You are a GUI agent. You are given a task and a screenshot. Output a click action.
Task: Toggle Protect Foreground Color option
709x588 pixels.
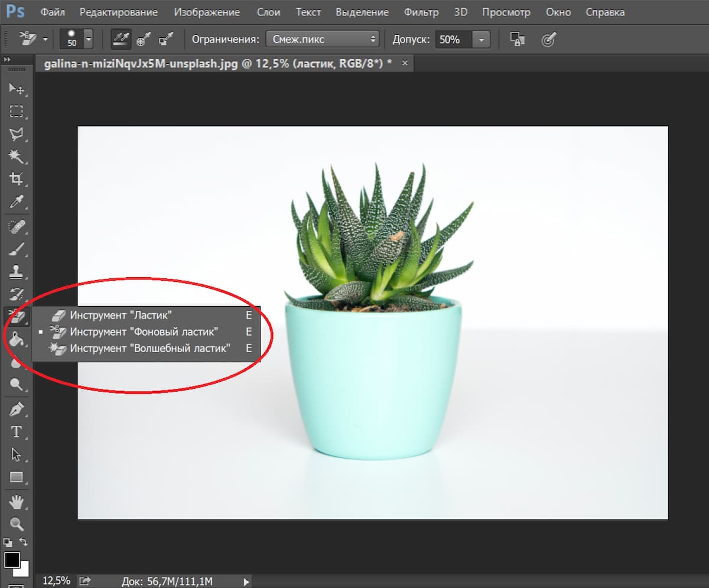click(518, 40)
